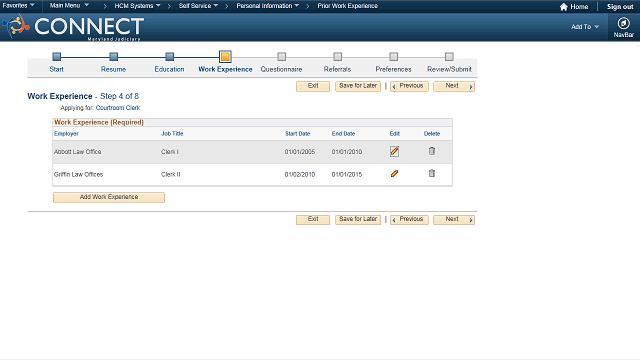This screenshot has height=360, width=640.
Task: Expand the Personal Information breadcrumb menu
Action: coord(268,6)
